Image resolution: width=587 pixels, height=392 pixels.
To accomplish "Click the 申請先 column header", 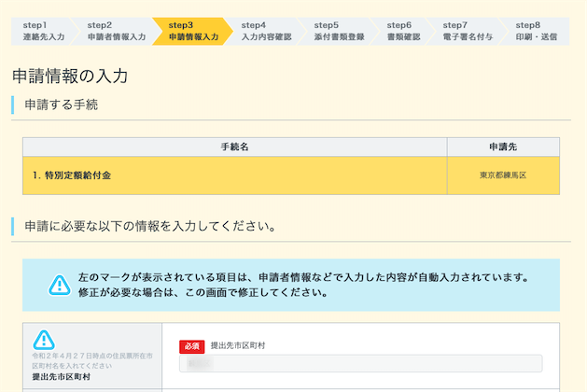I will 503,147.
